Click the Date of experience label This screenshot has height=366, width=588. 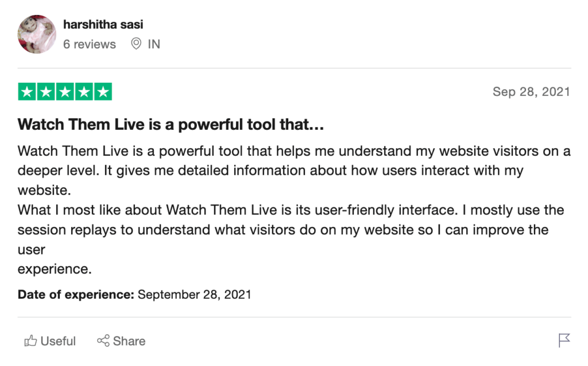(x=76, y=294)
